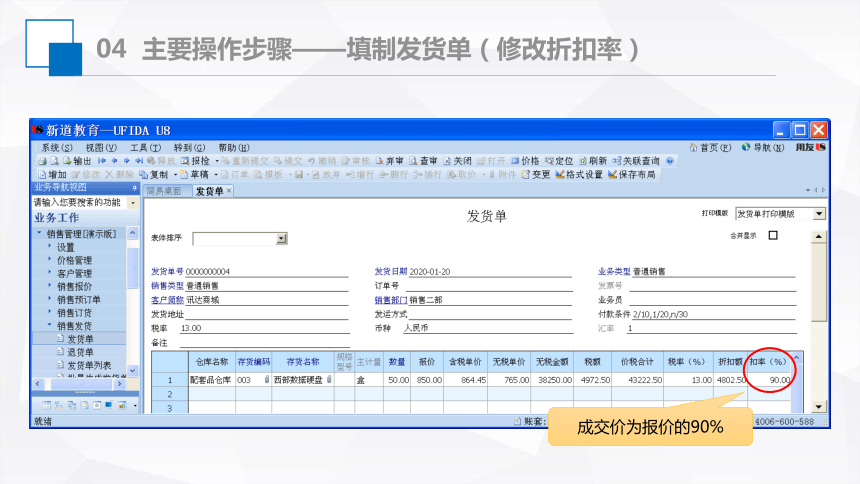Click the 销售部门 link label
The width and height of the screenshot is (860, 484).
click(x=391, y=300)
